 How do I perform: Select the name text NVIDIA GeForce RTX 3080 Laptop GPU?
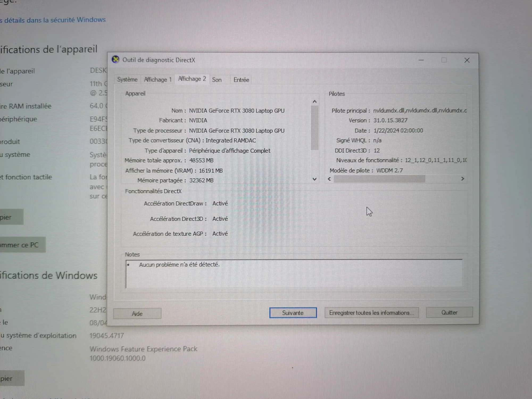point(237,111)
